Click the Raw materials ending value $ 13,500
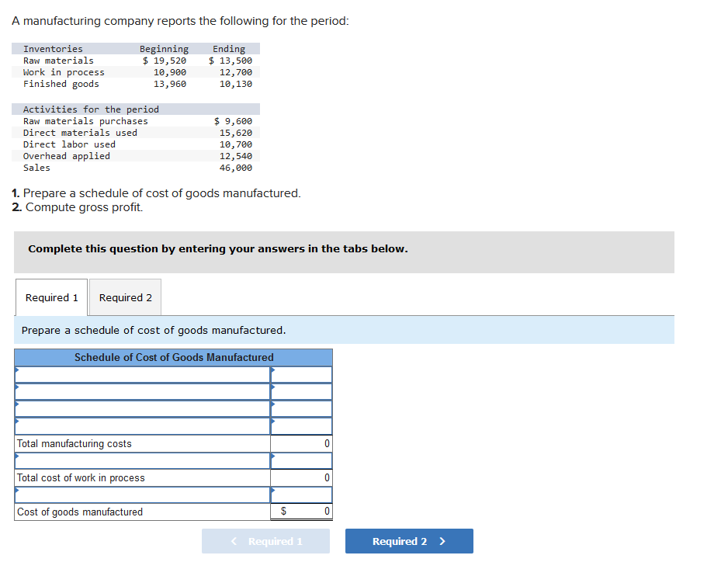The image size is (728, 576). click(231, 61)
